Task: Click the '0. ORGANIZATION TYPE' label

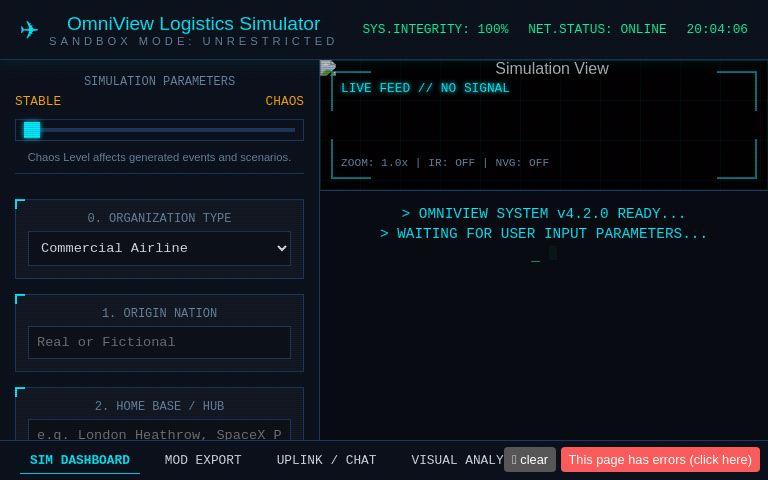Action: pos(159,218)
